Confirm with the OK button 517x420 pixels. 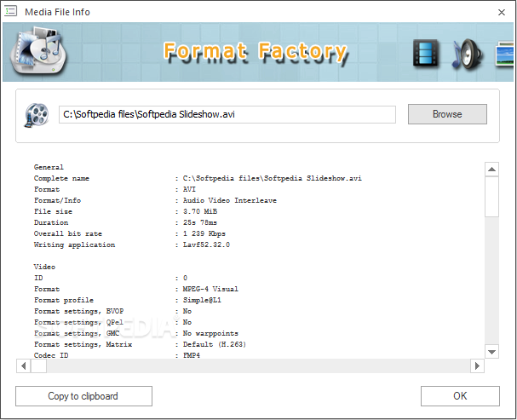coord(460,396)
